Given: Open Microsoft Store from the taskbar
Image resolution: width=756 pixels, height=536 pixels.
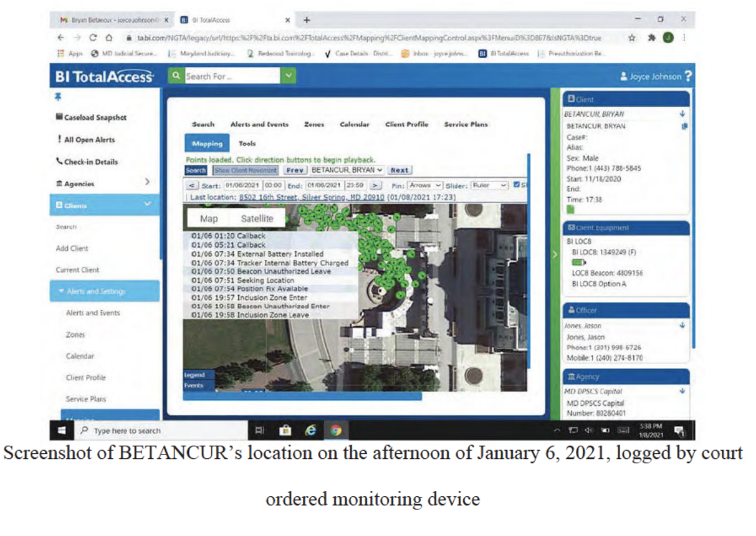Looking at the screenshot, I should coord(286,430).
